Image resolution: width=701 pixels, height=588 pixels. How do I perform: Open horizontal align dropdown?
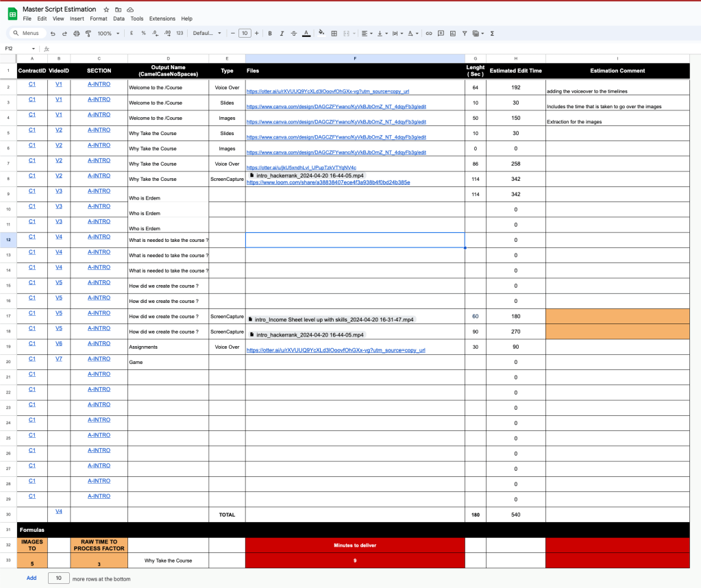pos(367,34)
